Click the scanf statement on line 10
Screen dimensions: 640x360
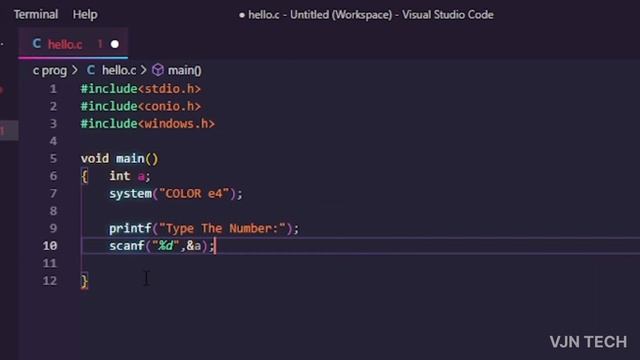point(162,246)
